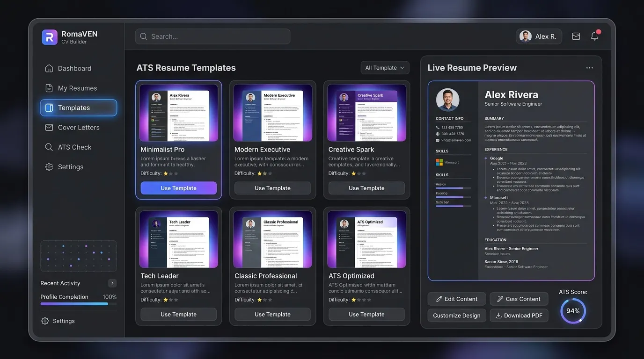
Task: Click ATS Optimized difficulty stars
Action: [x=361, y=300]
